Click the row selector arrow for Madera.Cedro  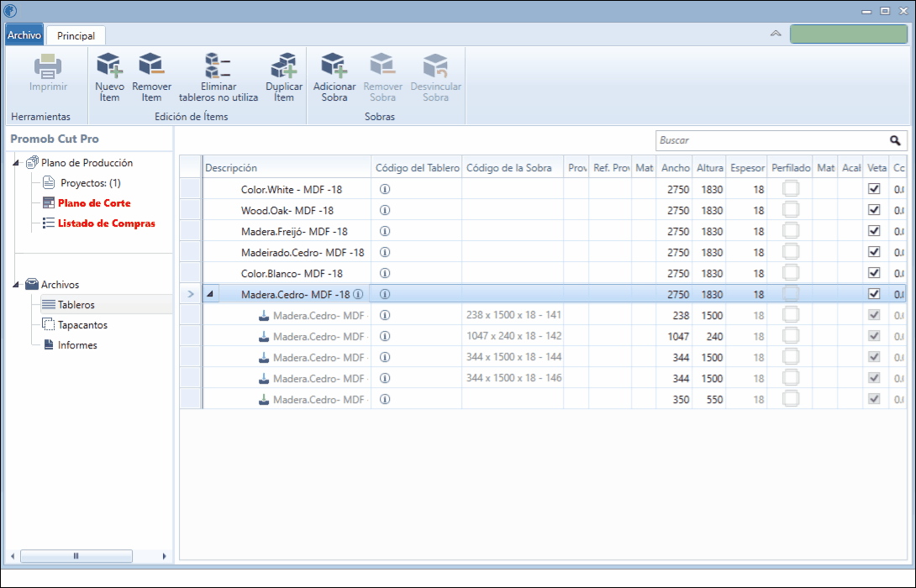191,294
